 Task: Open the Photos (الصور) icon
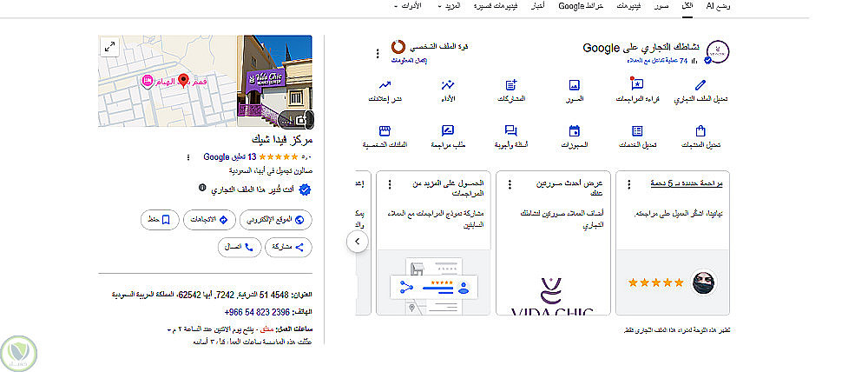pos(574,85)
